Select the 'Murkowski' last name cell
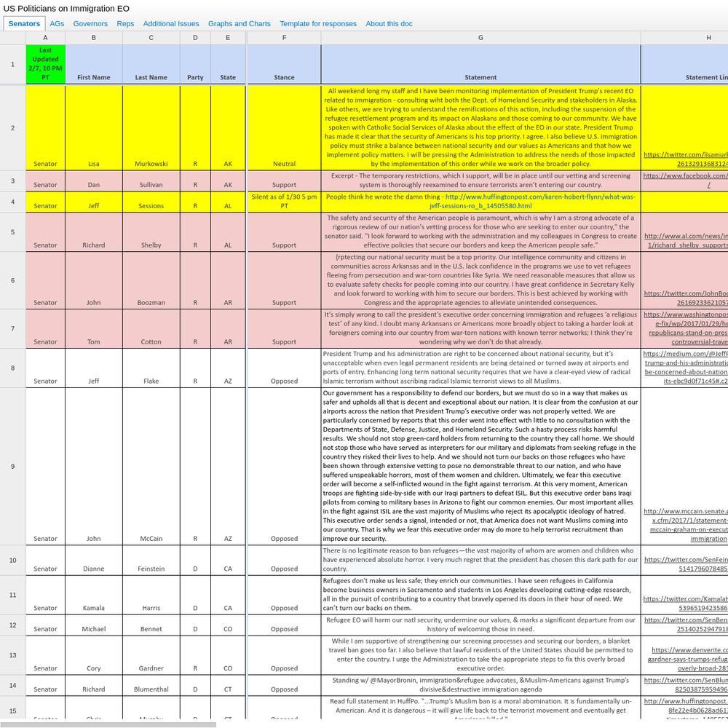Viewport: 728px width, 728px height. point(151,127)
